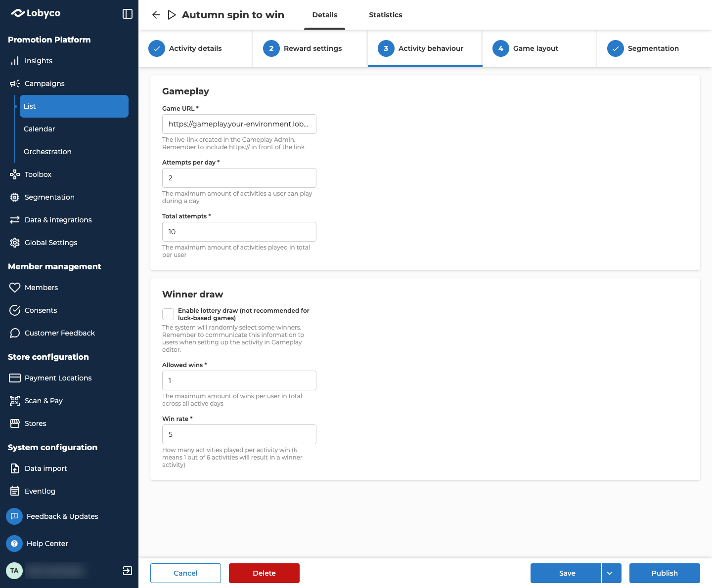Click the Members heart icon
The width and height of the screenshot is (712, 588).
[15, 288]
